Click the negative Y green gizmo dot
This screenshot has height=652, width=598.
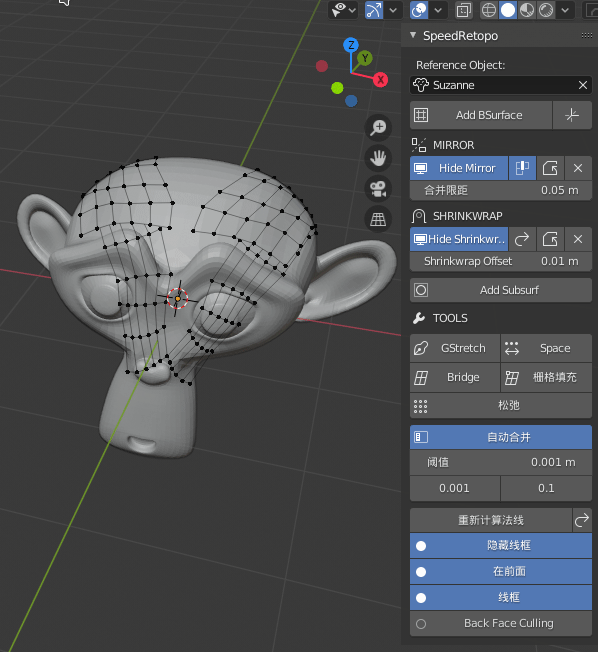(337, 88)
